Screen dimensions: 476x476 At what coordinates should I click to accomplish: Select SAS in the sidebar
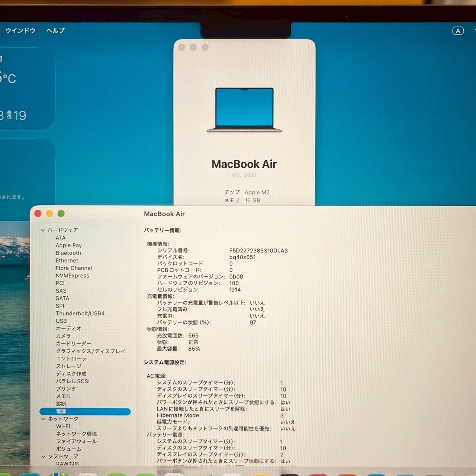(x=61, y=291)
